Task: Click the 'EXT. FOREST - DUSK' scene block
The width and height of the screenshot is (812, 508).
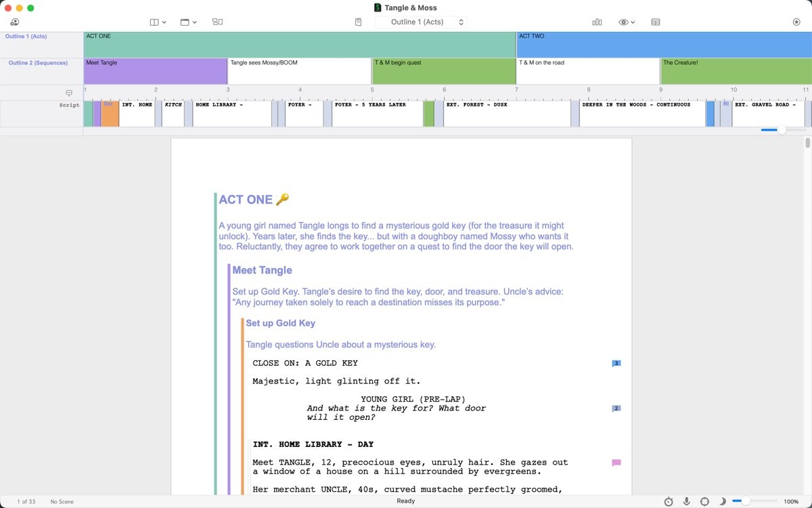Action: pyautogui.click(x=507, y=114)
